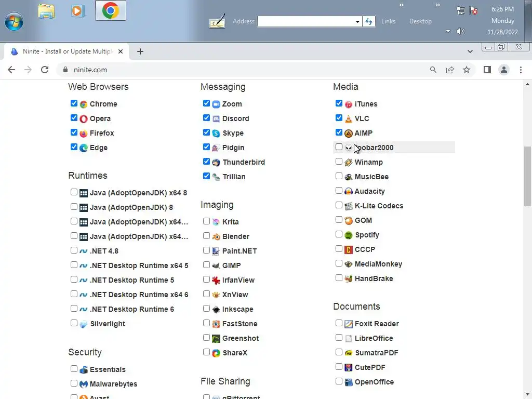
Task: Click the Blender logo icon
Action: coord(216,236)
